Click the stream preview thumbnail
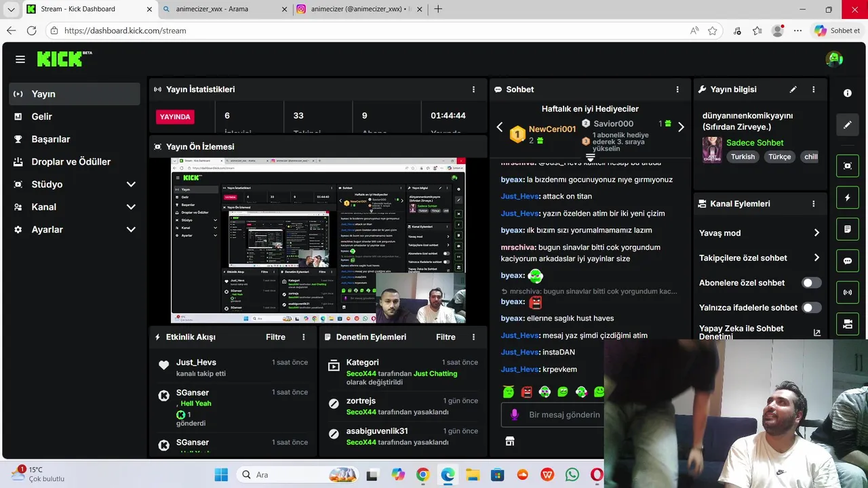 click(318, 241)
